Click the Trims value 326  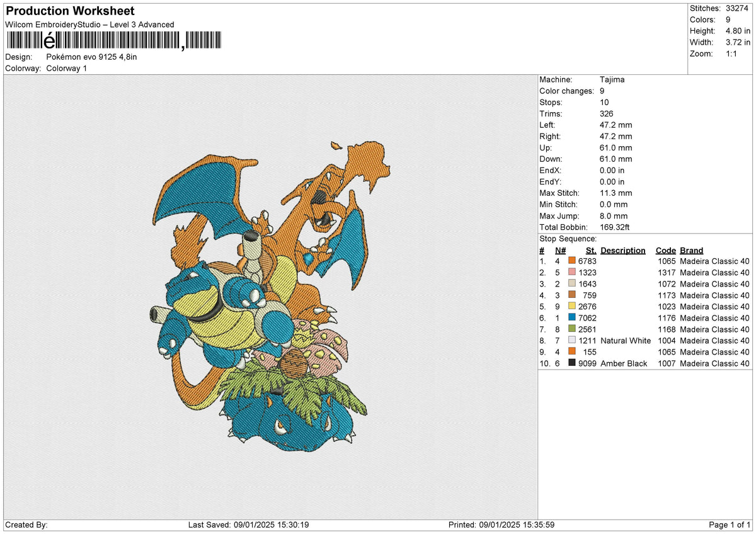pos(607,113)
